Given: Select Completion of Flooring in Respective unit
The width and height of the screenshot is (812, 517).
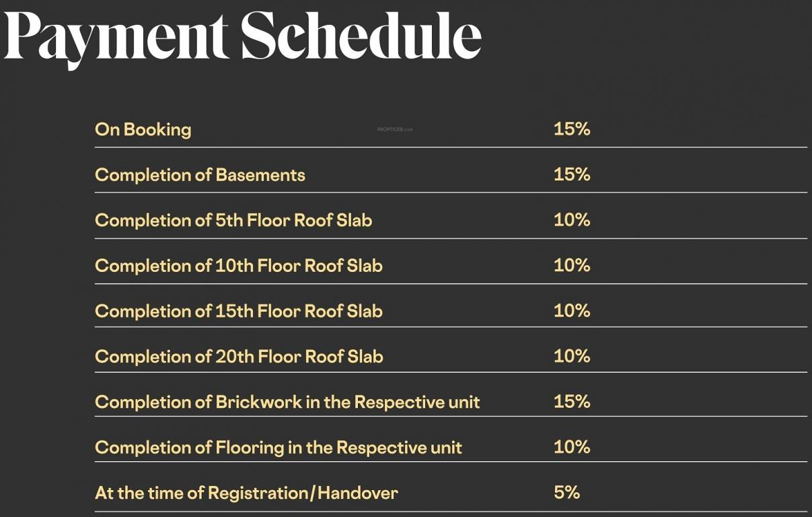Looking at the screenshot, I should coord(278,448).
